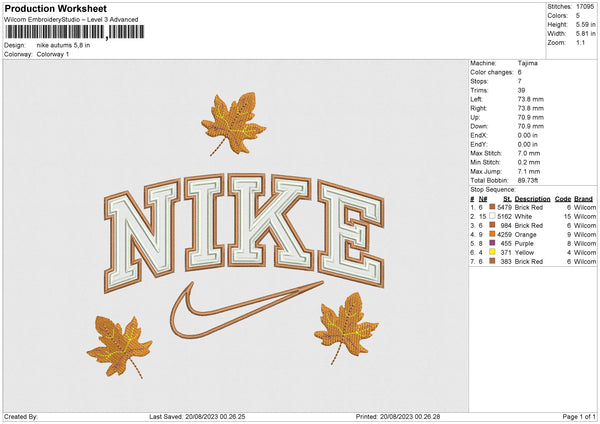Click the 'Code' column header
Viewport: 600px width, 424px height.
point(563,199)
